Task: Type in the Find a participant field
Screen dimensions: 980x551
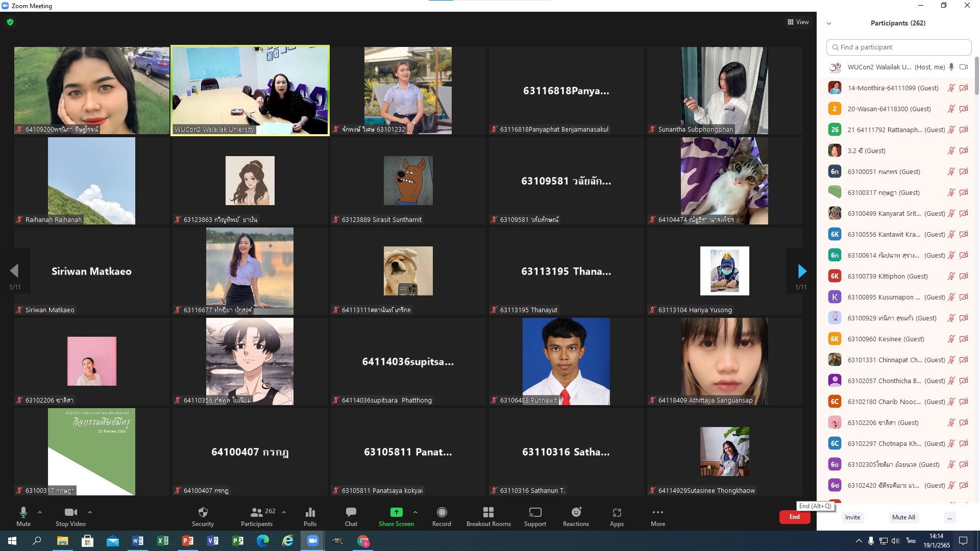Action: pyautogui.click(x=898, y=47)
